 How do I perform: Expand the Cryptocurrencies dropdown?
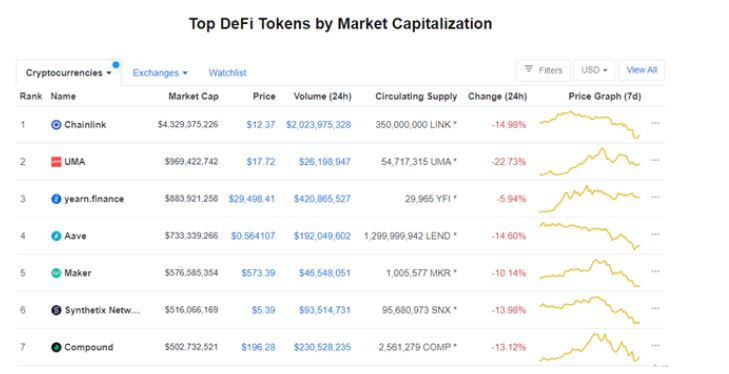69,73
